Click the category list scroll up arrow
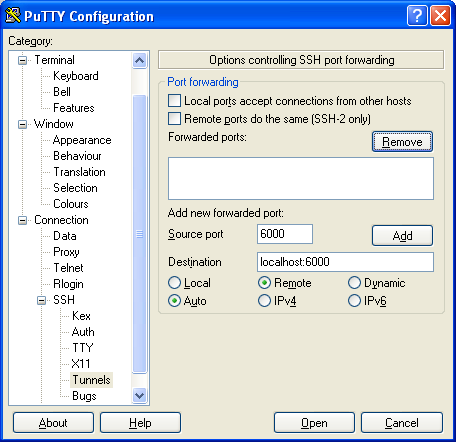Viewport: 456px width, 442px height. pos(139,60)
